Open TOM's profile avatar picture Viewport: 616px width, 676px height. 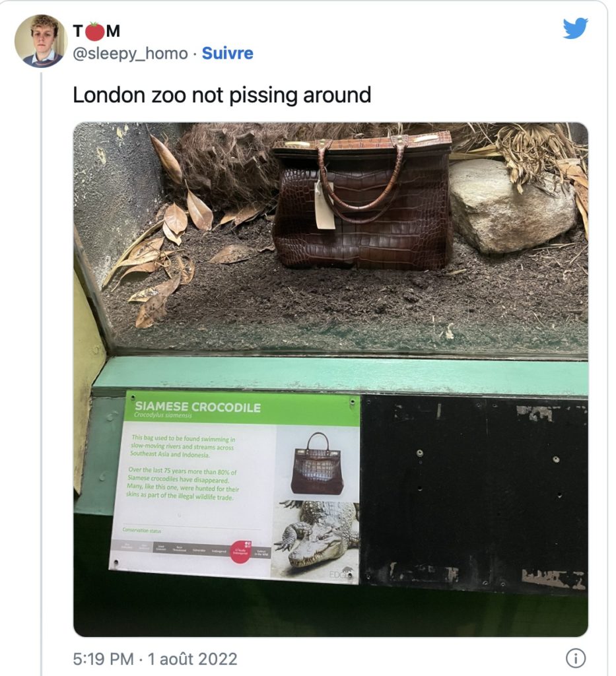41,42
